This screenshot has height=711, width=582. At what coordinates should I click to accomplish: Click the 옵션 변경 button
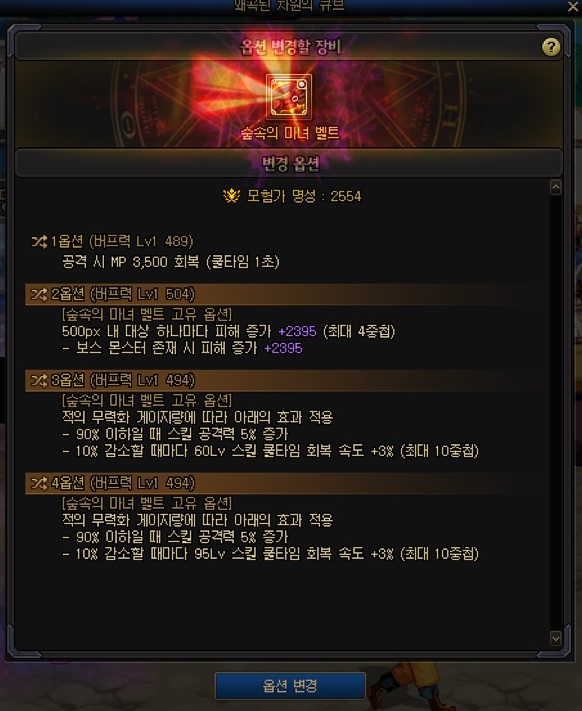290,686
